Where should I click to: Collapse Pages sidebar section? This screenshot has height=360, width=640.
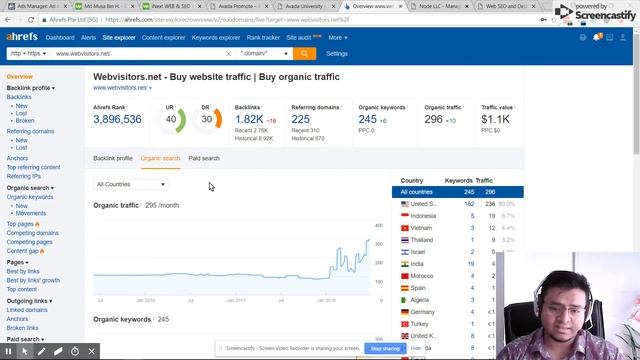pyautogui.click(x=18, y=262)
